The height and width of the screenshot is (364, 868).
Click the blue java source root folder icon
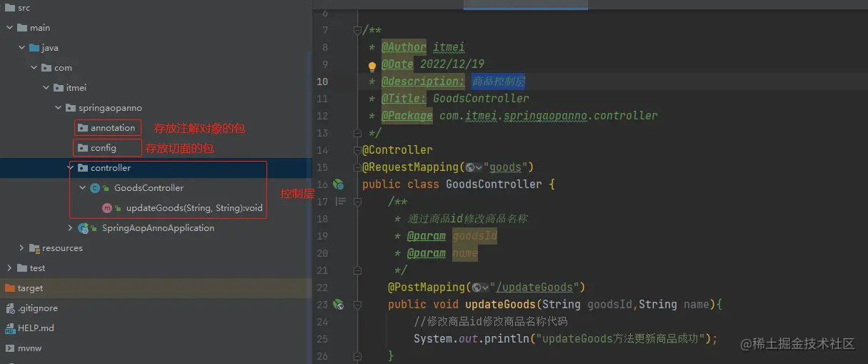[34, 48]
